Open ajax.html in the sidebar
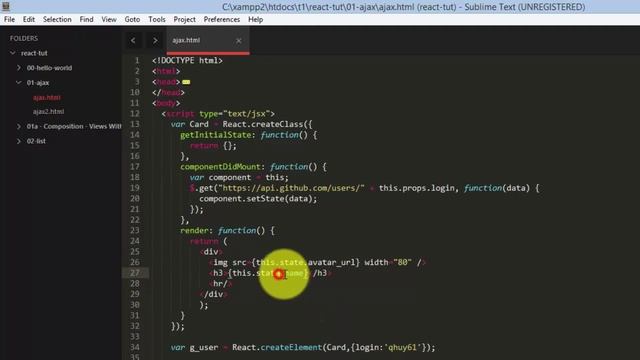Image resolution: width=640 pixels, height=360 pixels. [x=47, y=98]
